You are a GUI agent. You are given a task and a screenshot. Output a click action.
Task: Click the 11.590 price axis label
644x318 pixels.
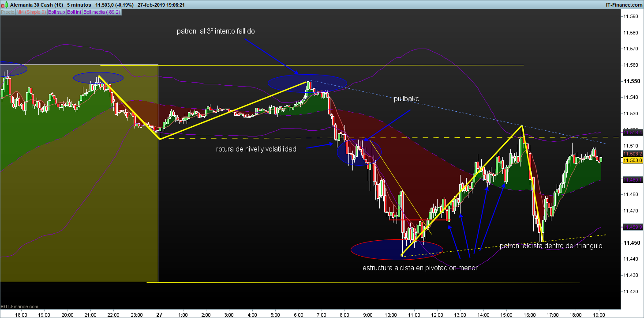tap(630, 16)
